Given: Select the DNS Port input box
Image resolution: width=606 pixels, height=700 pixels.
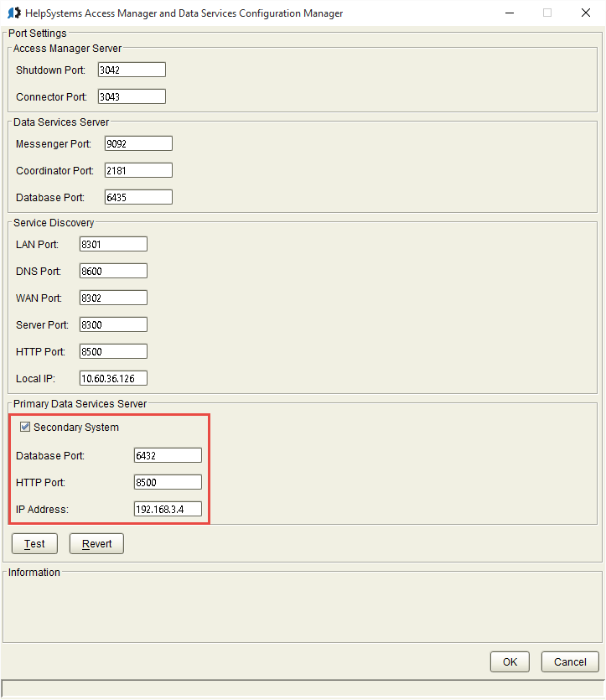Looking at the screenshot, I should tap(113, 271).
